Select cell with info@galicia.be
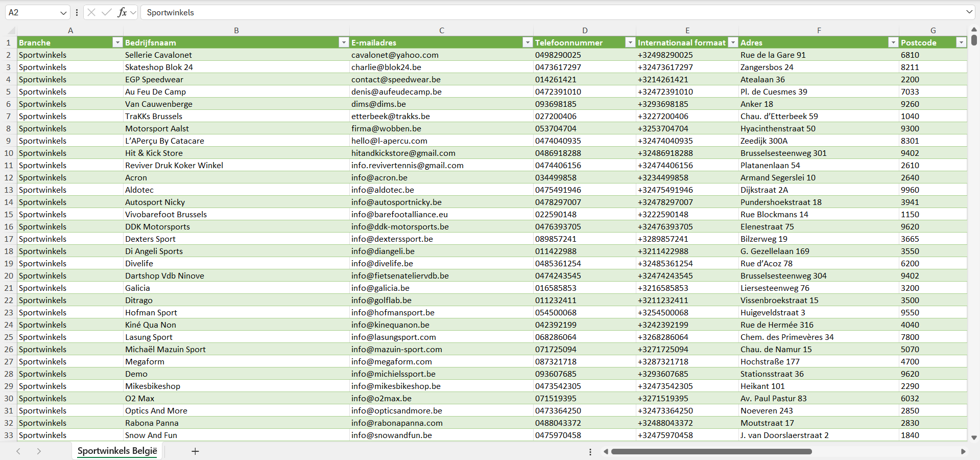 (380, 288)
